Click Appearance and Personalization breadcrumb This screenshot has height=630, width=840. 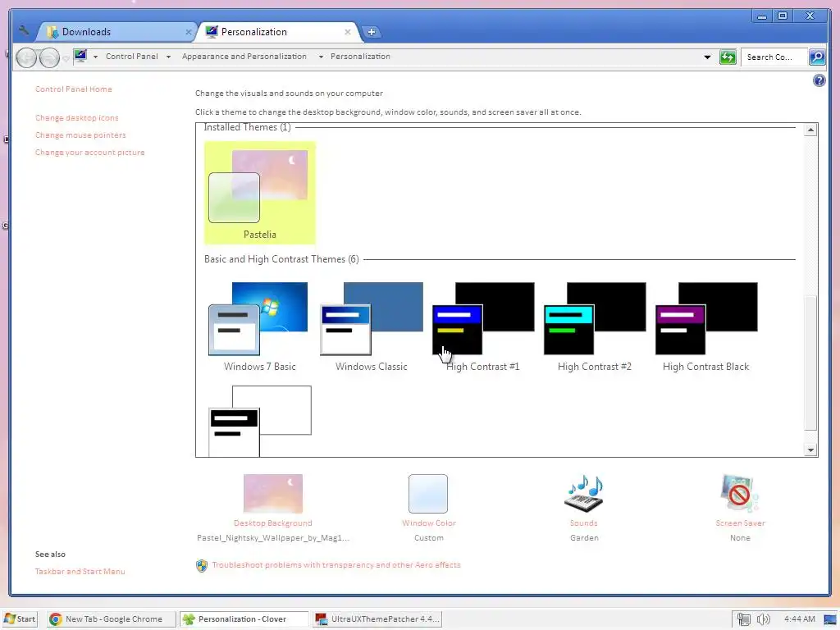click(x=244, y=57)
